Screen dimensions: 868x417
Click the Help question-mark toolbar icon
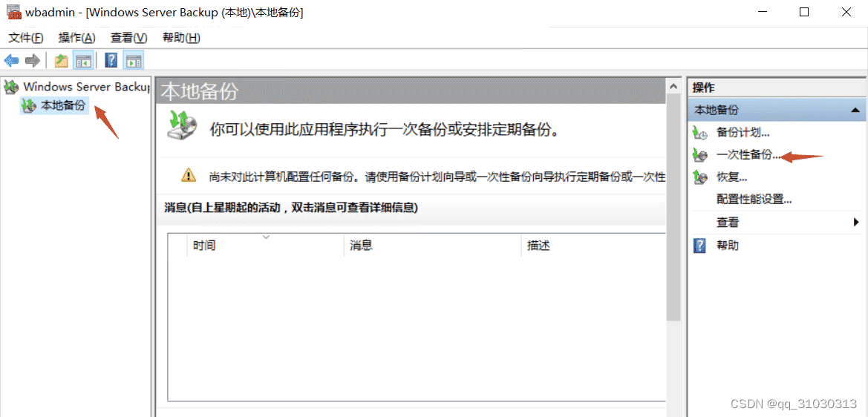click(x=111, y=60)
